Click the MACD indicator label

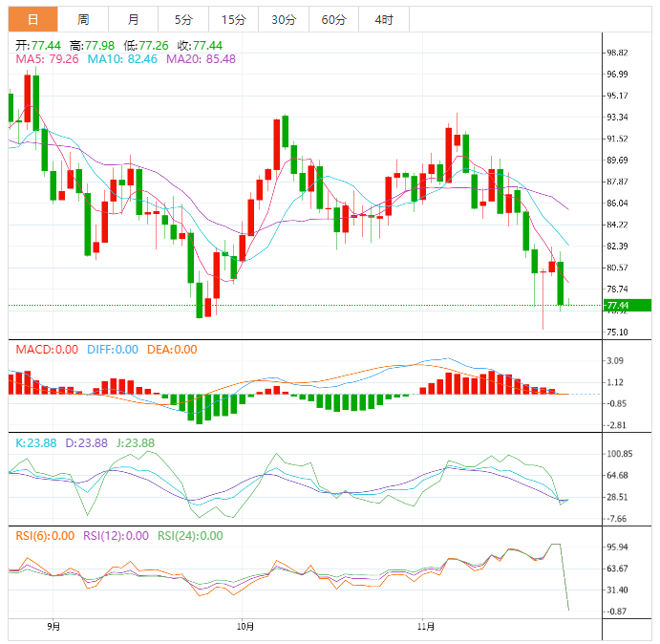click(47, 350)
